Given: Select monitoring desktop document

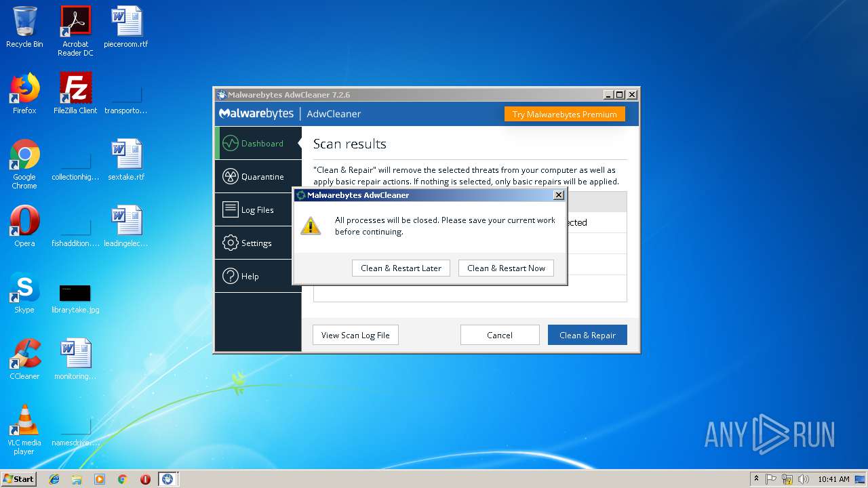Looking at the screenshot, I should [x=75, y=359].
